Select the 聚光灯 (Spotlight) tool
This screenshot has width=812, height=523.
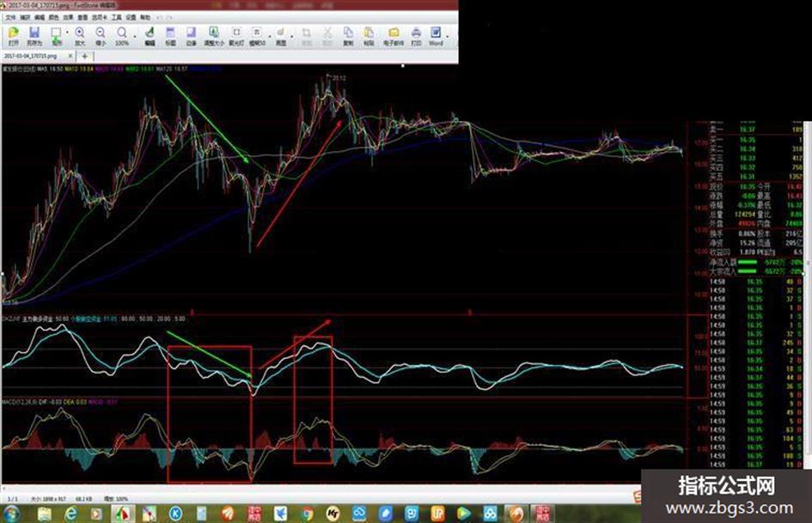tap(236, 36)
